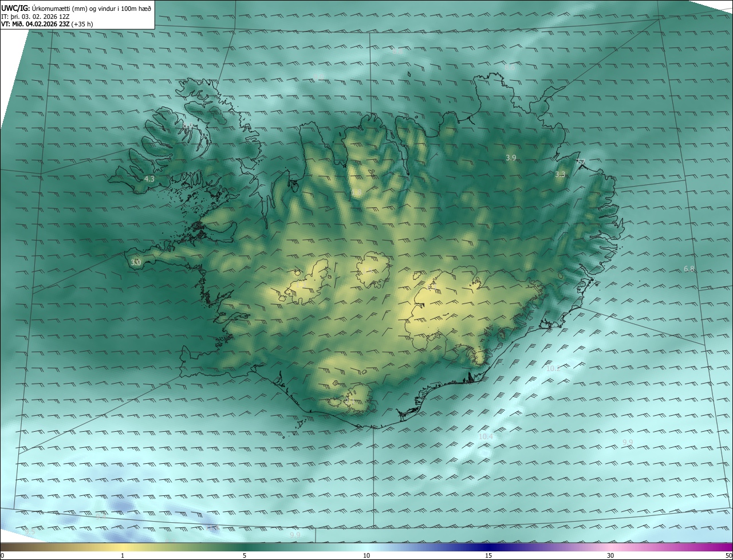
Task: Click the "9.4" value label on the map
Action: [101, 516]
